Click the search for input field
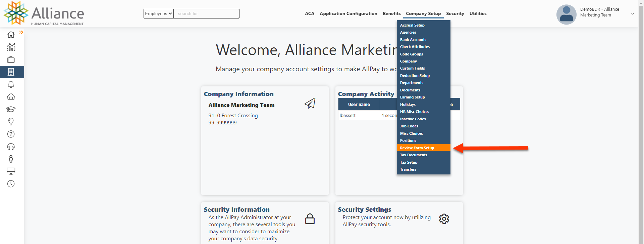The width and height of the screenshot is (644, 244). click(x=206, y=13)
